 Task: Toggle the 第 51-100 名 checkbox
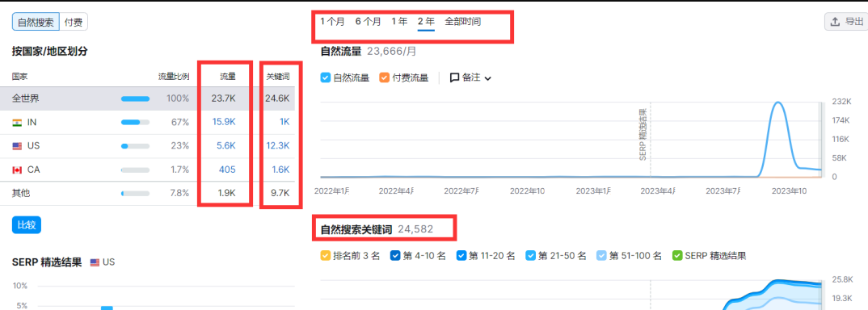tap(602, 256)
